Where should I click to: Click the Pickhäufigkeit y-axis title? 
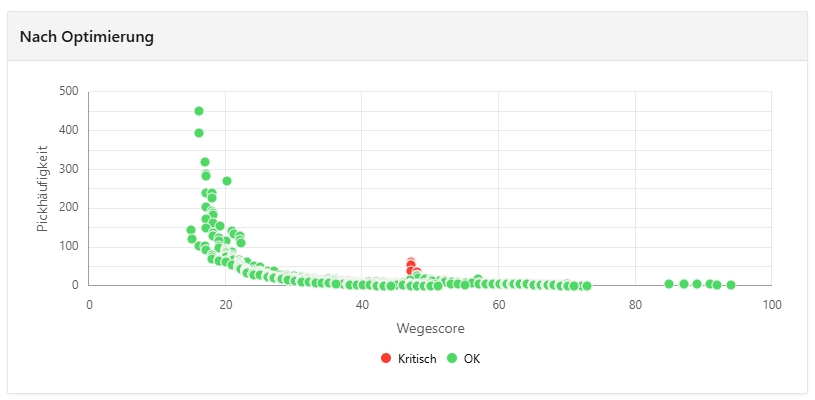point(44,189)
